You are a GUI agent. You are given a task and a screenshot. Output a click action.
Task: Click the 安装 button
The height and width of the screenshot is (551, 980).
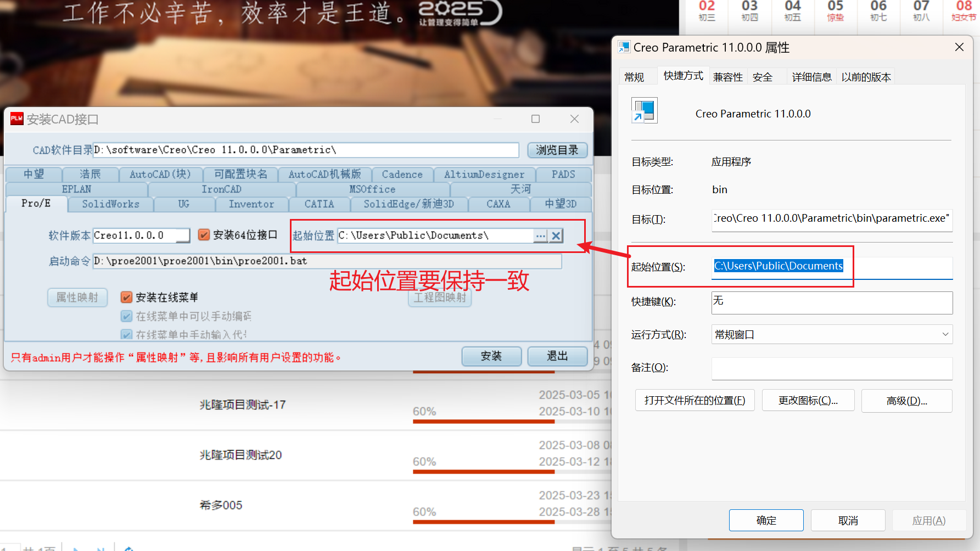pos(491,356)
